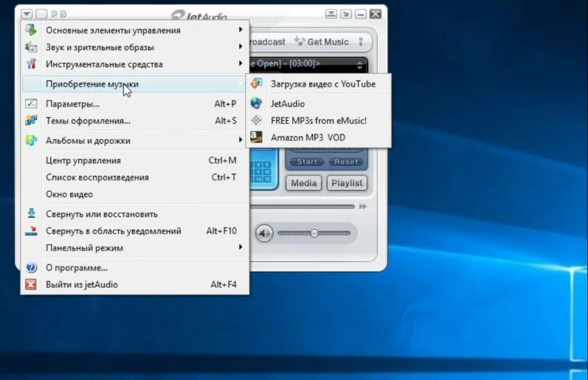Click the red X exit icon
588x380 pixels.
click(x=31, y=284)
